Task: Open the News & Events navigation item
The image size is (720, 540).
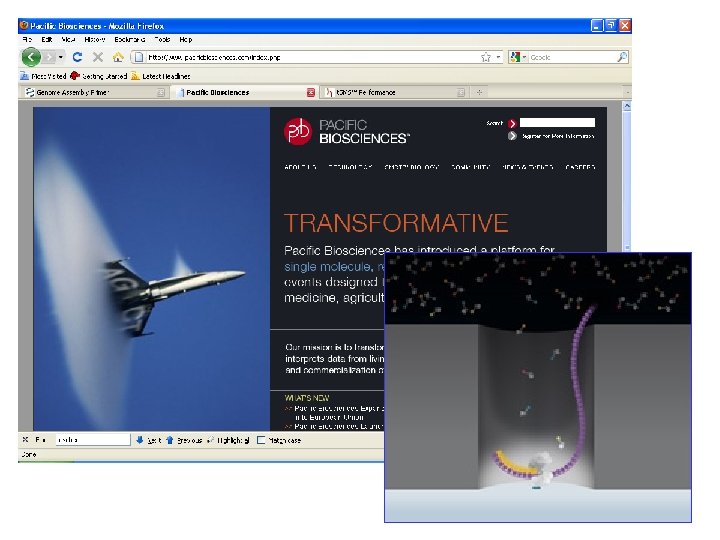Action: click(528, 167)
